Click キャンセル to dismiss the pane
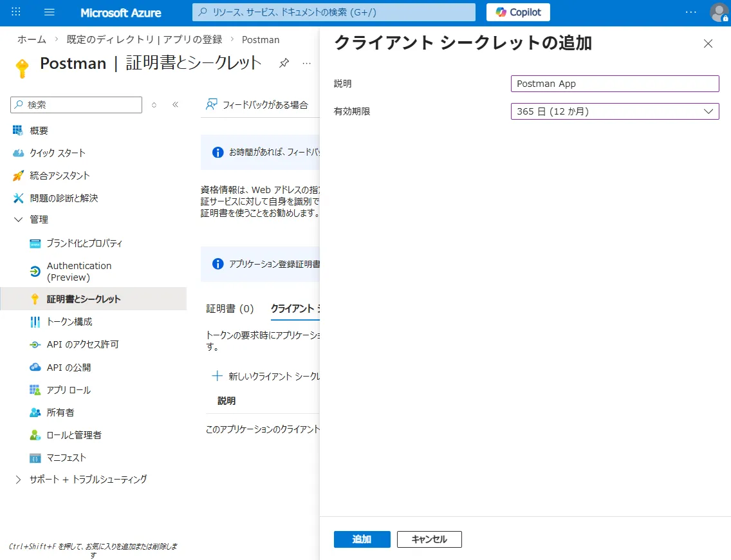The height and width of the screenshot is (560, 731). coord(429,539)
